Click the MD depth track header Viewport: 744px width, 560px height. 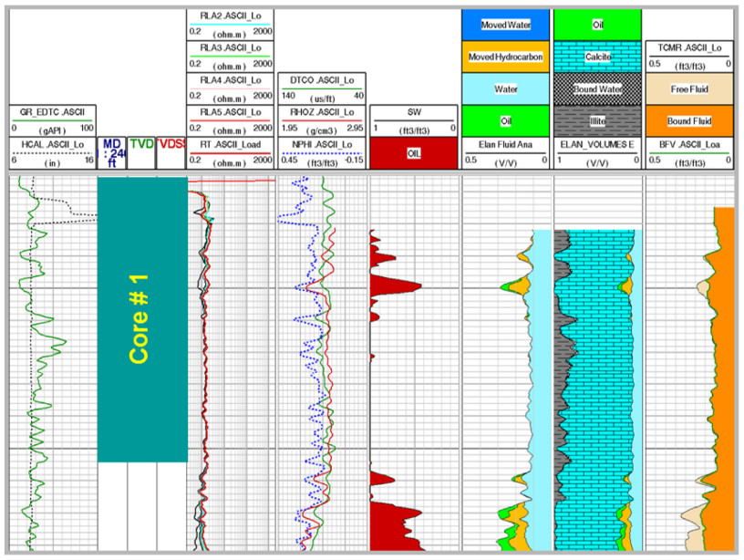coord(111,153)
